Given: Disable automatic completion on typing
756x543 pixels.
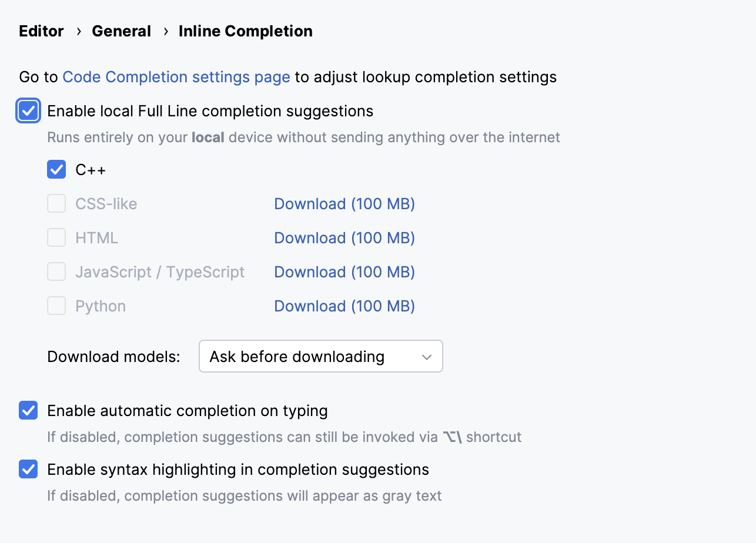Looking at the screenshot, I should pyautogui.click(x=28, y=410).
